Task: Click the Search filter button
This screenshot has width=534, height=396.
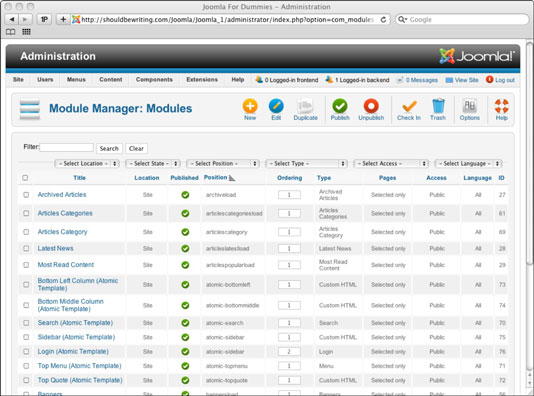Action: [x=109, y=148]
